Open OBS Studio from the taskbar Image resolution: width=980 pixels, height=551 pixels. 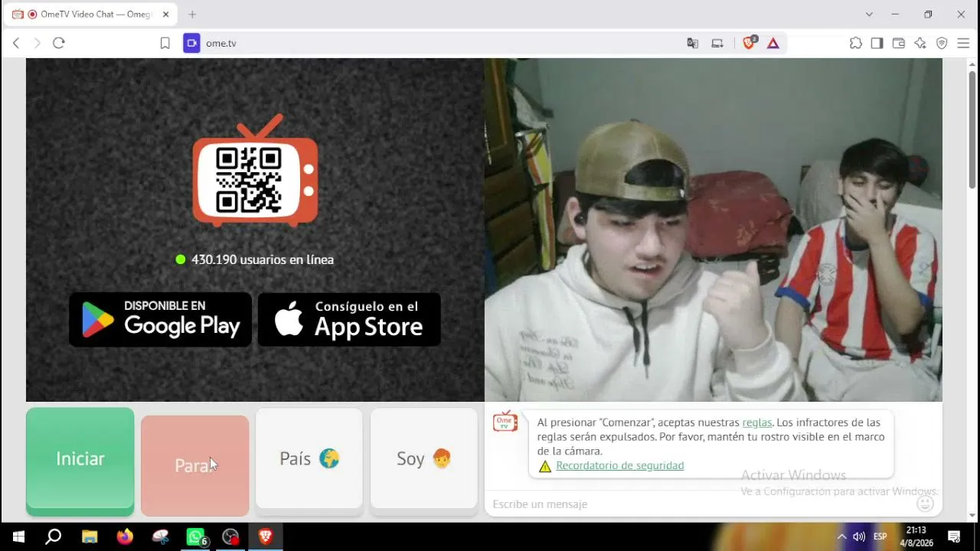pyautogui.click(x=230, y=536)
